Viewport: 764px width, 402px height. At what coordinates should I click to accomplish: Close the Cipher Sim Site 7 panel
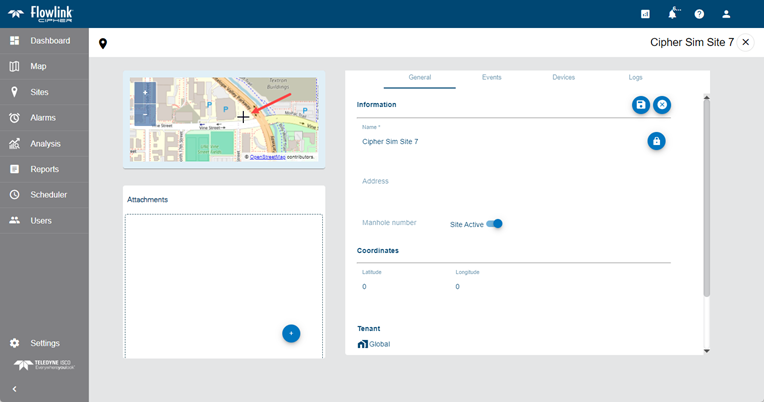point(746,43)
